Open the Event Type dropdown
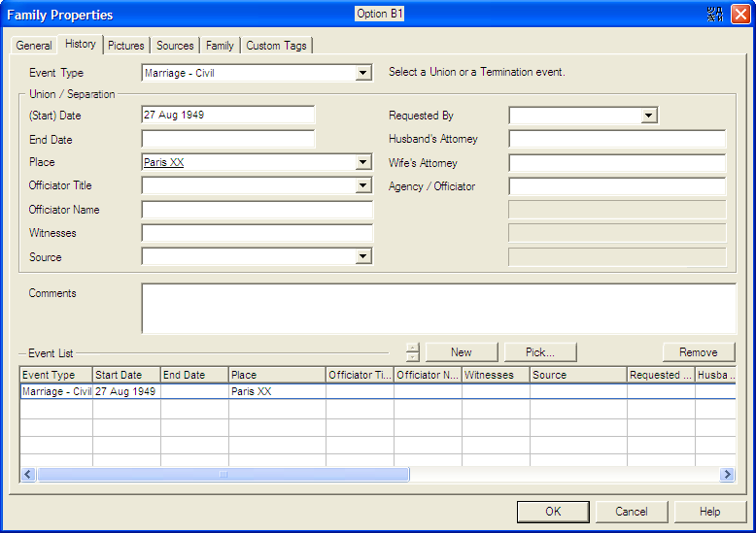This screenshot has width=756, height=533. point(363,73)
